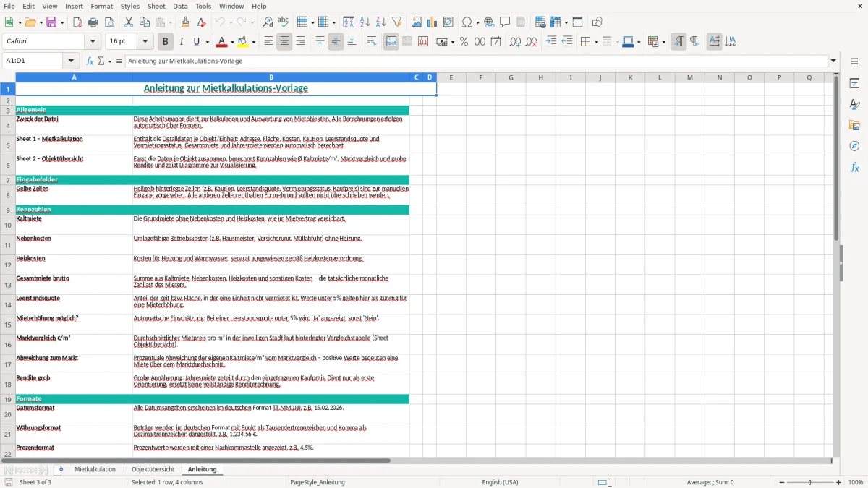Image resolution: width=868 pixels, height=488 pixels.
Task: Sort ascending A to Z
Action: pyautogui.click(x=365, y=22)
